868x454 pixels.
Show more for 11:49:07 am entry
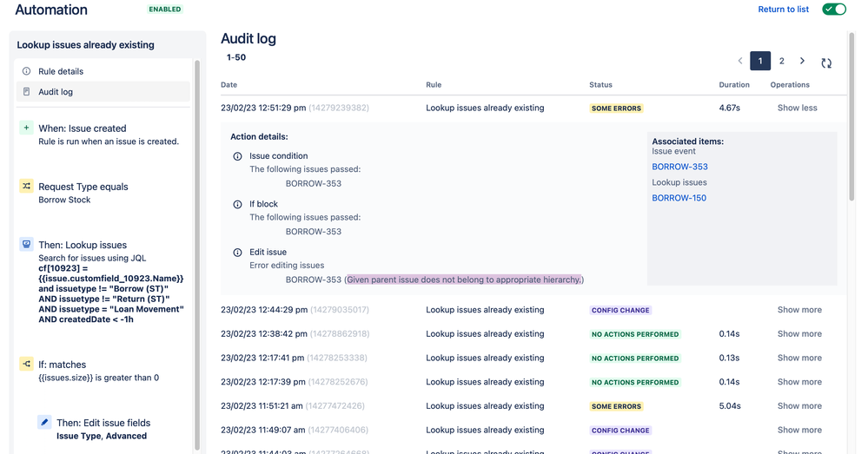point(799,430)
